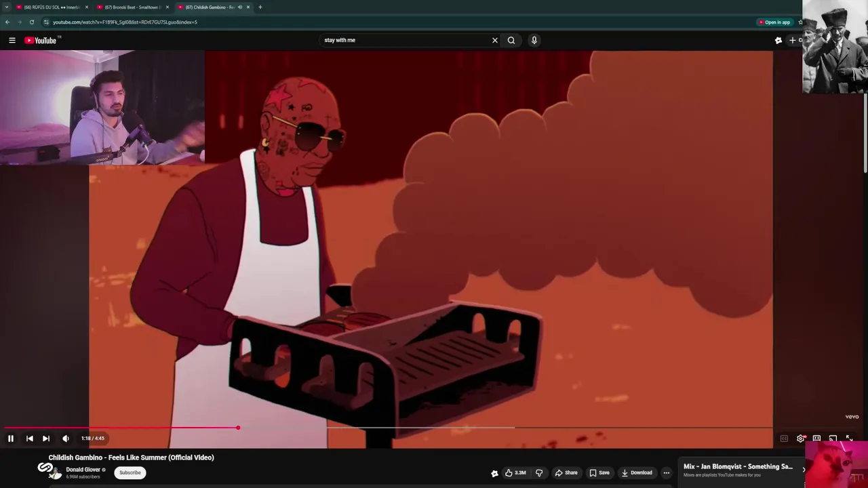The height and width of the screenshot is (488, 868).
Task: Mute the video with the speaker icon
Action: click(x=66, y=439)
